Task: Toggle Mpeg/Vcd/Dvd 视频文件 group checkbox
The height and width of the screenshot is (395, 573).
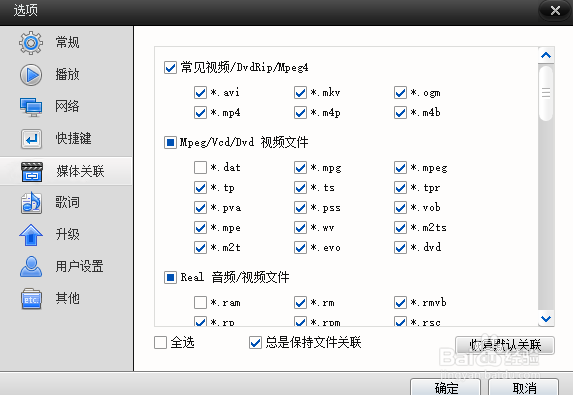Action: pos(170,142)
